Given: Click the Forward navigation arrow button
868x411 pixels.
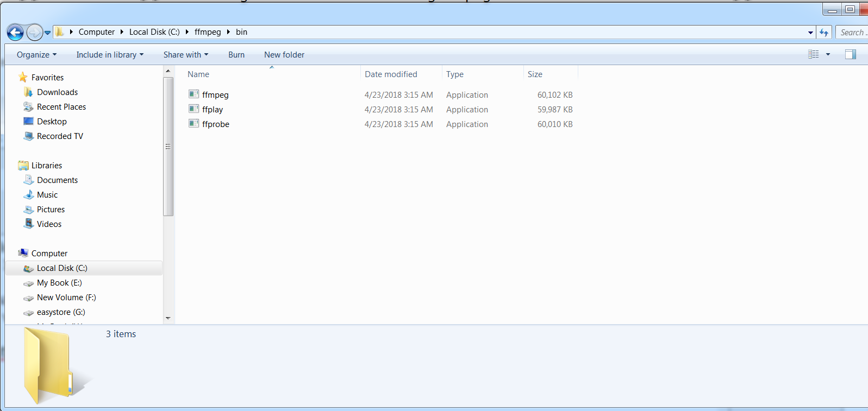Looking at the screenshot, I should (34, 33).
